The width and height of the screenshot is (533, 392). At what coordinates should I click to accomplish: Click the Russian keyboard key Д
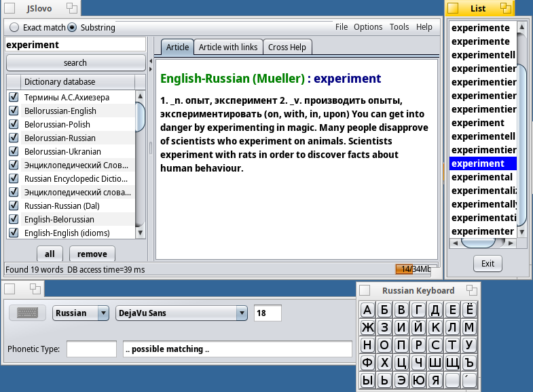pos(435,310)
